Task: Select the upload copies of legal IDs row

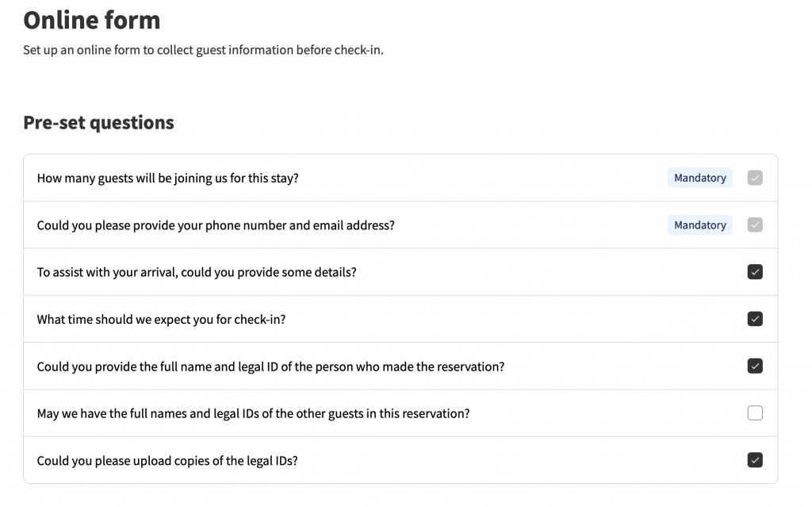Action: [x=400, y=460]
